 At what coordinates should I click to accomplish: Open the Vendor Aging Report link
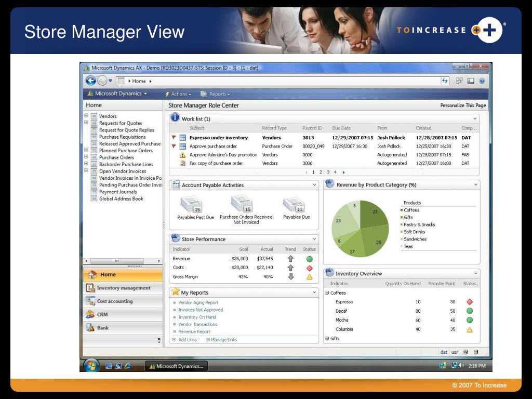(198, 303)
